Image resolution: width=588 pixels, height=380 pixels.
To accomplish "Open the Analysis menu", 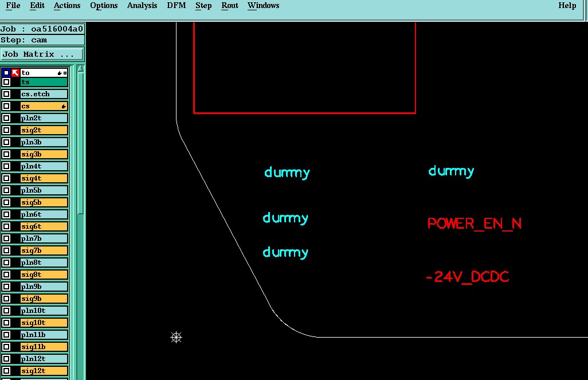I will [142, 6].
